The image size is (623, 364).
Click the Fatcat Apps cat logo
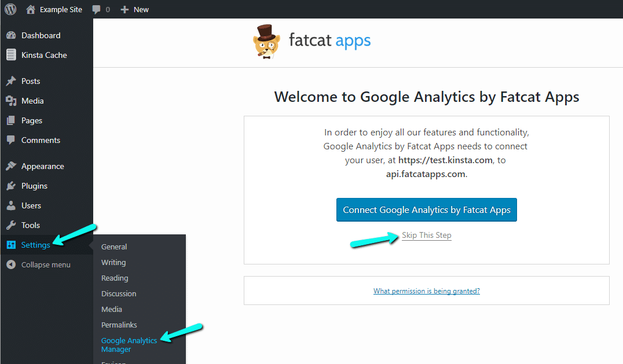tap(267, 42)
